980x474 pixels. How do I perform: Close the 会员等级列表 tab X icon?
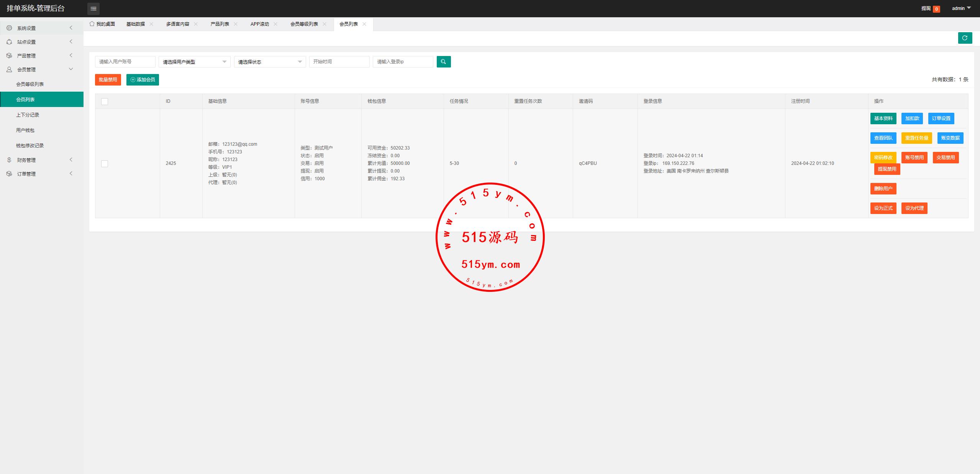tap(324, 24)
